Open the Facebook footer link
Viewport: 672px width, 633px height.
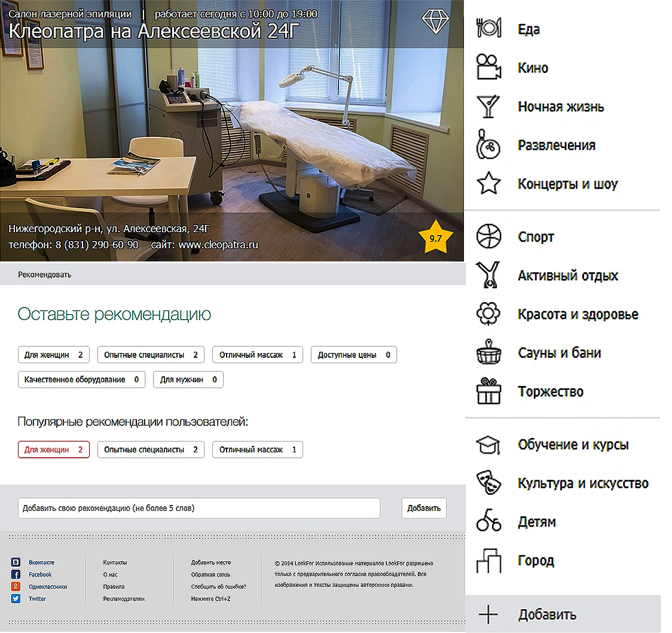pos(40,574)
